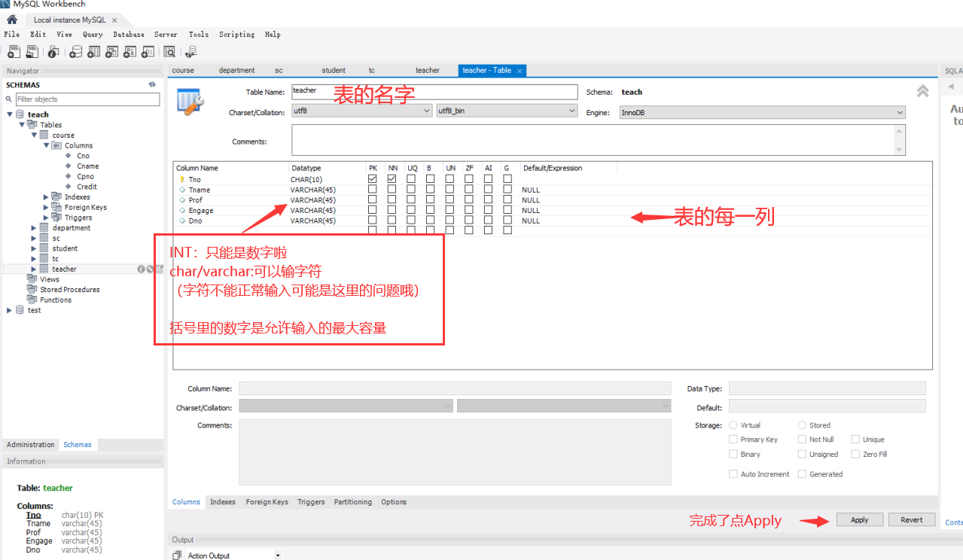Create a new schema in the connected server
This screenshot has height=560, width=963.
click(76, 51)
